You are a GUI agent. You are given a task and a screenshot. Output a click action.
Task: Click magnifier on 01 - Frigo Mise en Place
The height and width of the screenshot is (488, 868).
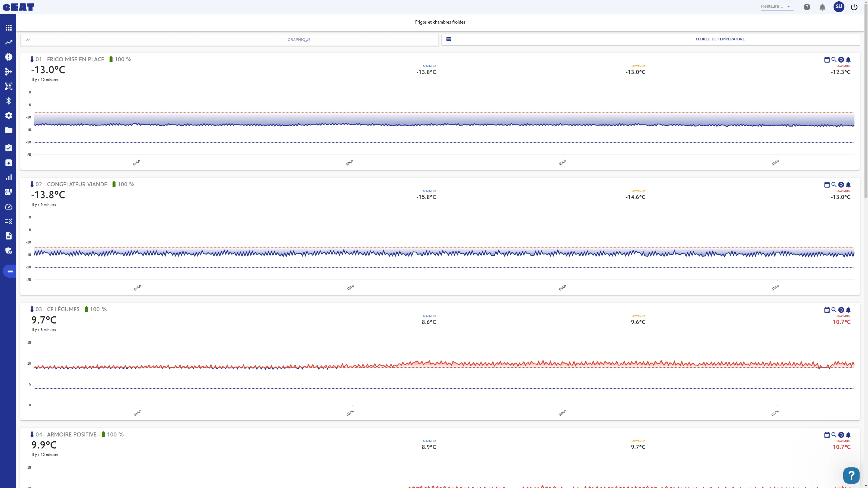click(x=834, y=60)
